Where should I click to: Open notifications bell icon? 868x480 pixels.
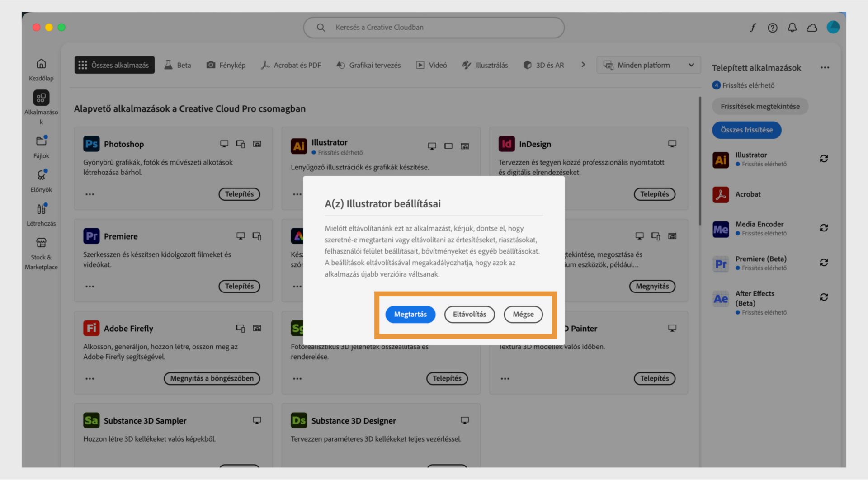(792, 28)
